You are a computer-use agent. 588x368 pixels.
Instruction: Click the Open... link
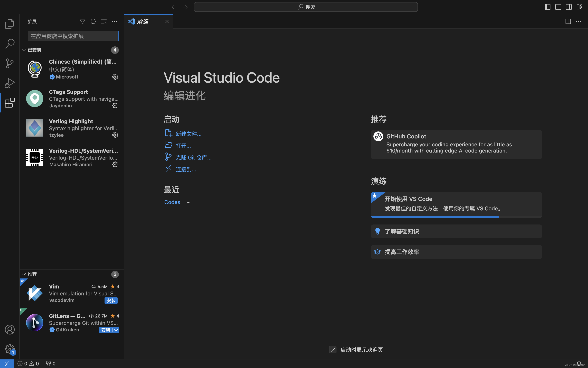click(x=183, y=146)
